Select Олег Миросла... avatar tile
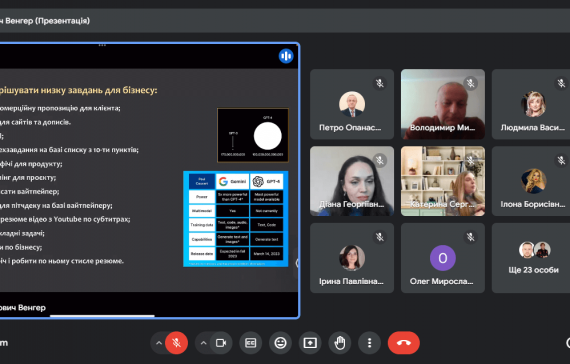Viewport: 570px width, 364px height. point(443,258)
